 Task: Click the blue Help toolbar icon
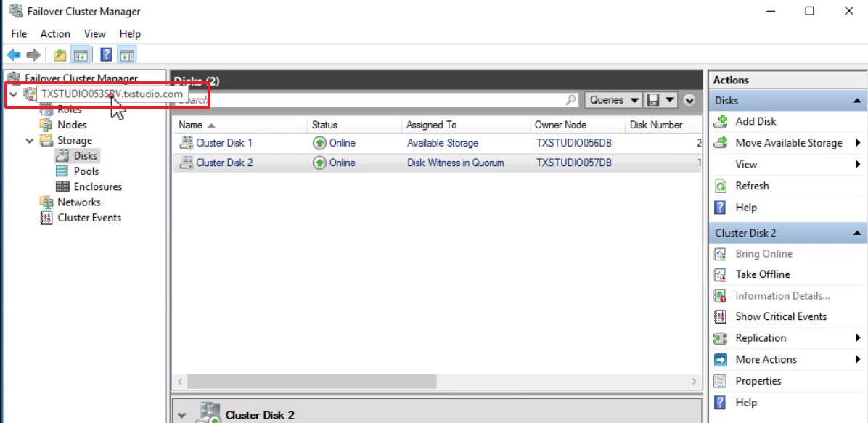(106, 55)
